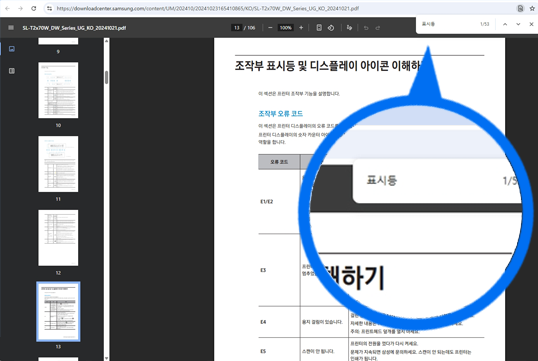Click the page number field showing 13

click(237, 28)
